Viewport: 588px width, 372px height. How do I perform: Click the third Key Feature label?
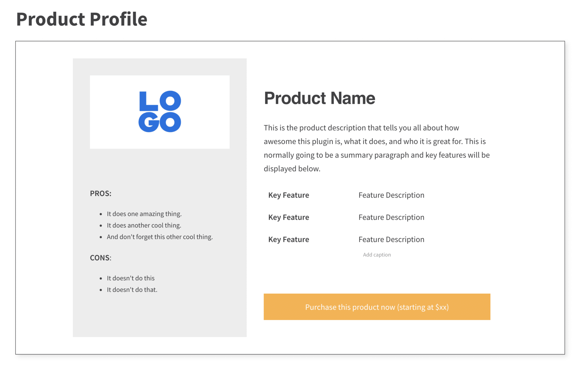point(288,239)
